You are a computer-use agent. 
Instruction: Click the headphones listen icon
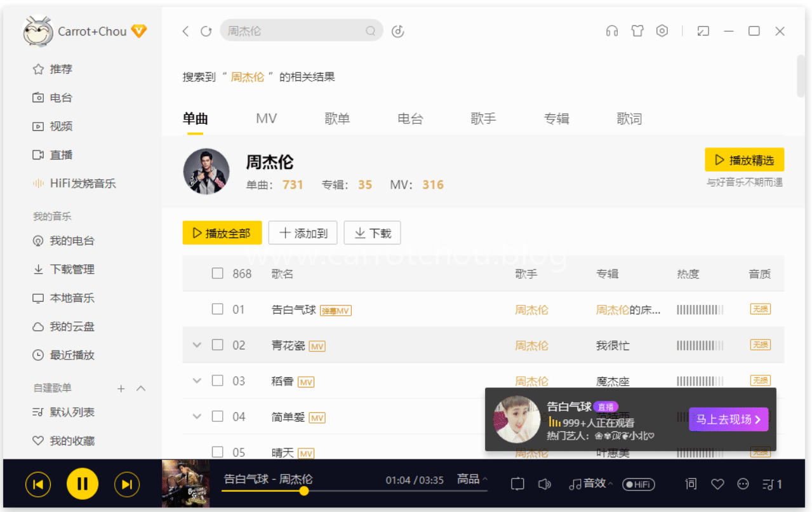coord(611,30)
